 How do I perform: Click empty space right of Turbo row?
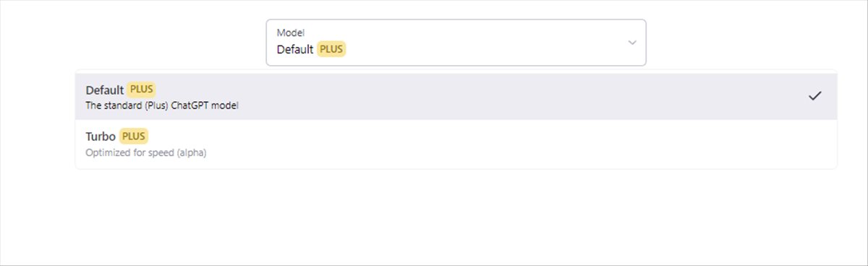point(506,143)
